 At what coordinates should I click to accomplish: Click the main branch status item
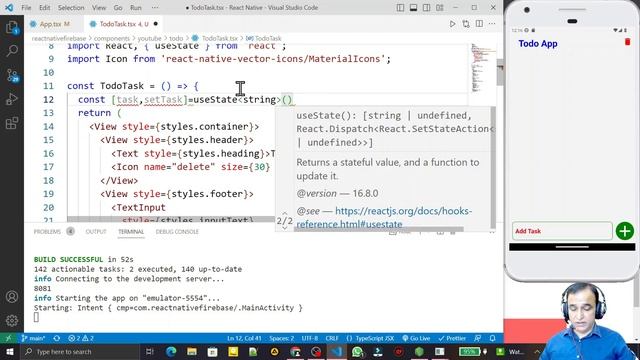pyautogui.click(x=33, y=338)
